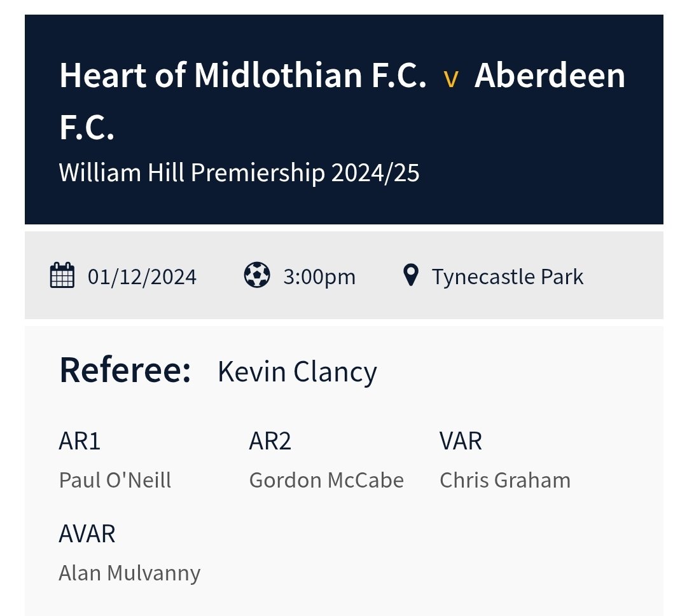Click the AR2 role label

[x=270, y=441]
